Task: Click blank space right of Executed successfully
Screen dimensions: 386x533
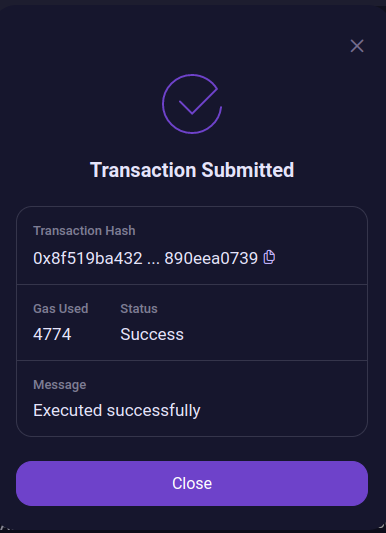Action: (284, 410)
